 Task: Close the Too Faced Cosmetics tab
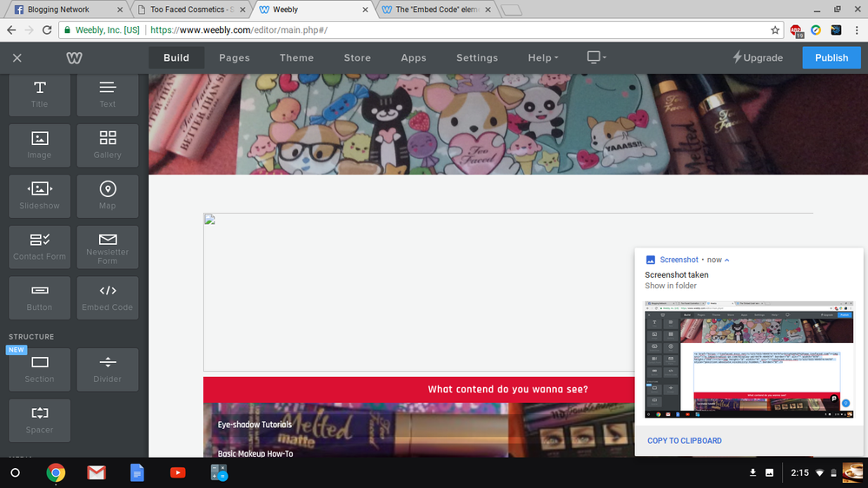(242, 10)
